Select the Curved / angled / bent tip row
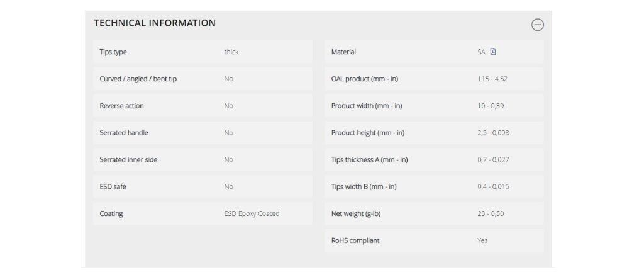Viewport: 644px width, 277px height. pos(203,79)
